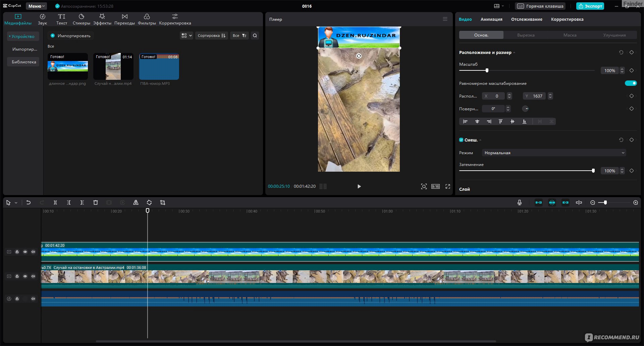Split clip at playhead
Viewport: 644px width, 346px height.
click(55, 203)
